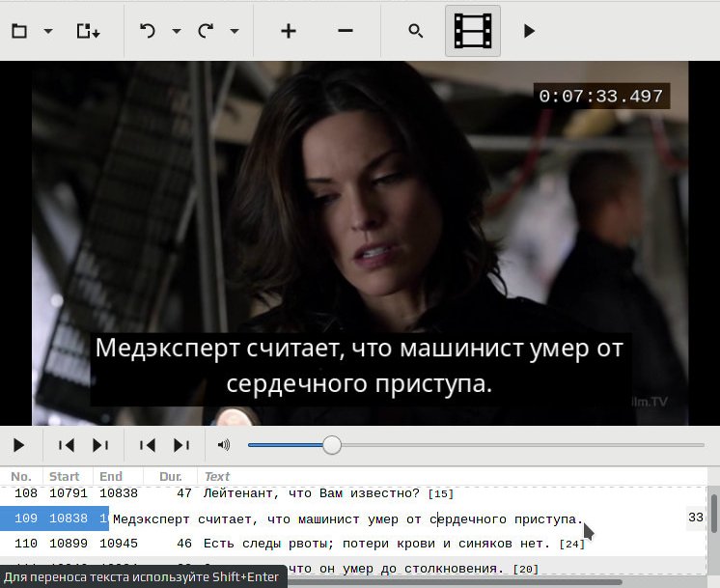720x588 pixels.
Task: Play the video in player controls
Action: point(19,445)
